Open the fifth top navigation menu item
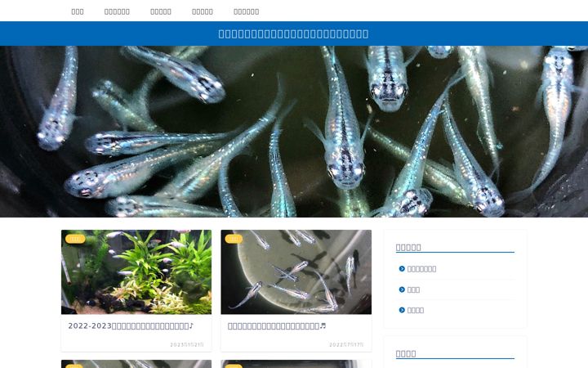This screenshot has height=368, width=588. coord(247,11)
